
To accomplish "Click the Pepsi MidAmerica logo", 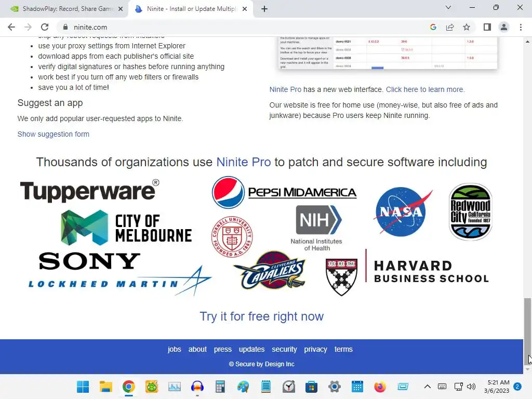I will (284, 192).
